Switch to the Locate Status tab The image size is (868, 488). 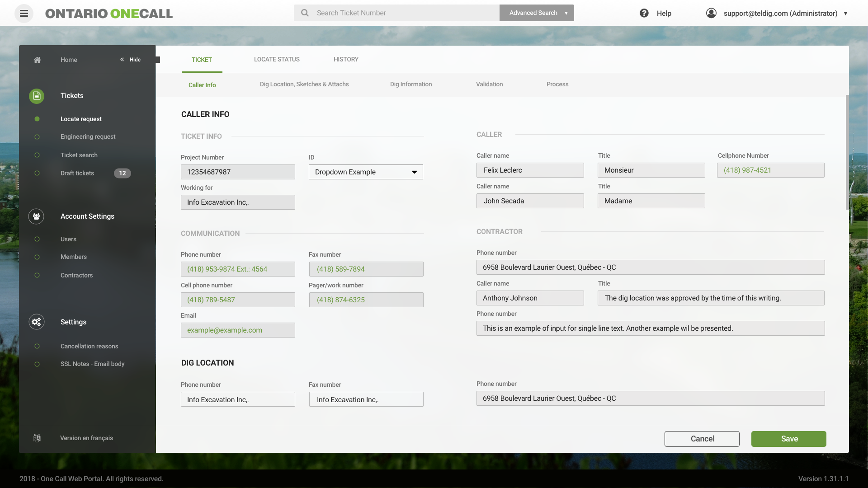pyautogui.click(x=277, y=59)
